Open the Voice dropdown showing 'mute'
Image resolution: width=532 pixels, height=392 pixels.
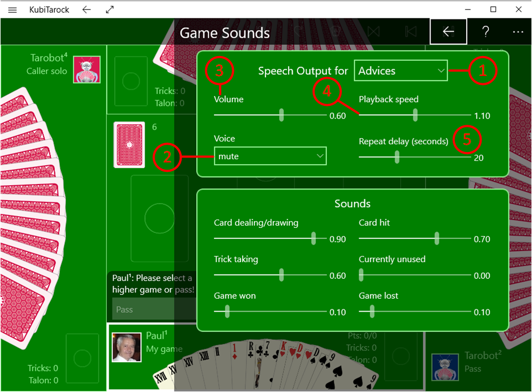click(x=270, y=156)
